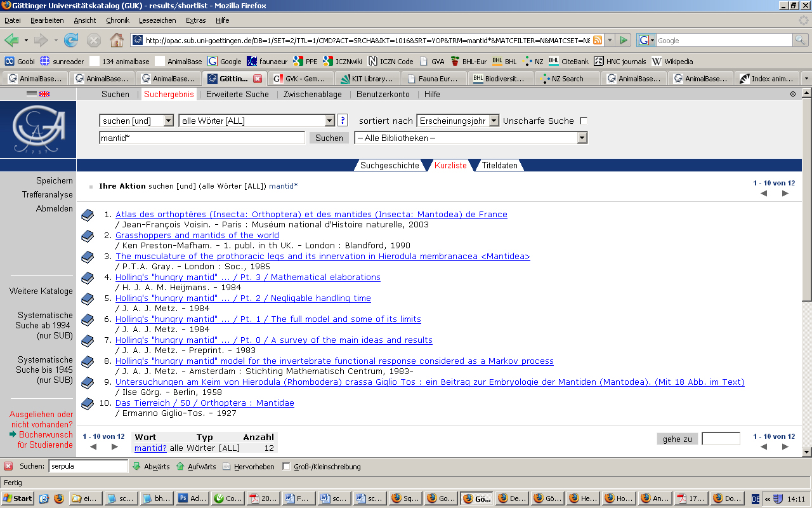Click the English flag language icon
The image size is (812, 508).
pos(44,94)
